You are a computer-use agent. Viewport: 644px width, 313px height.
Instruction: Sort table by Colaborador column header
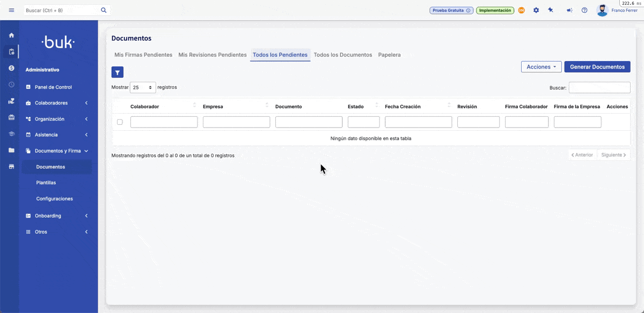145,107
